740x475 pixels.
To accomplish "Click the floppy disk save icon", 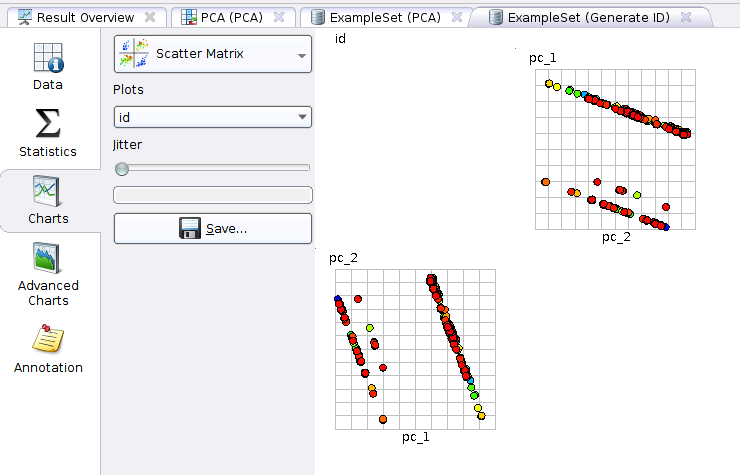I will coord(190,229).
